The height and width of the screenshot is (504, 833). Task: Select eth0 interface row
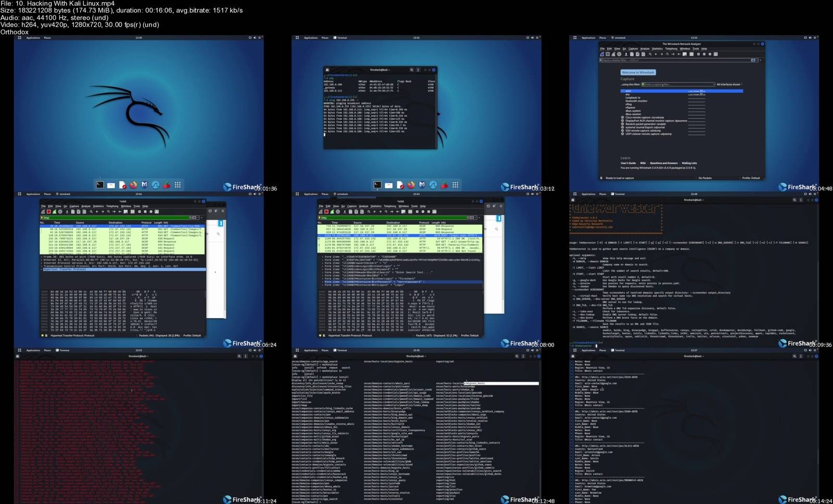pos(681,91)
